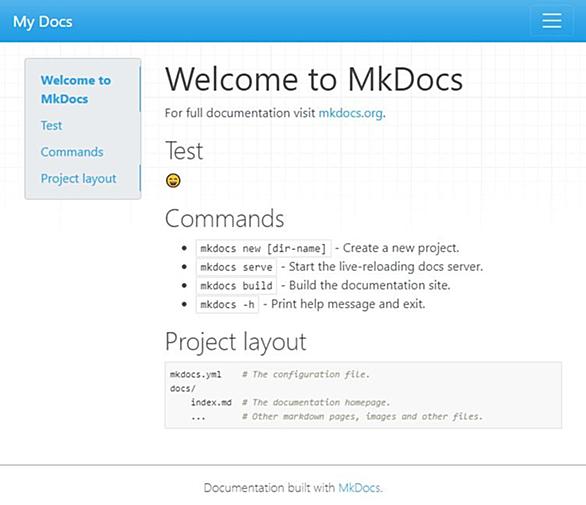Go to Test in sidebar

point(51,126)
